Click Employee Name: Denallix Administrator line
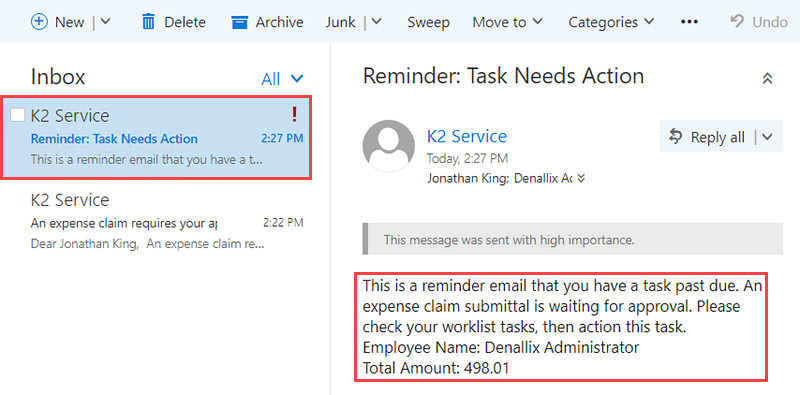 501,348
